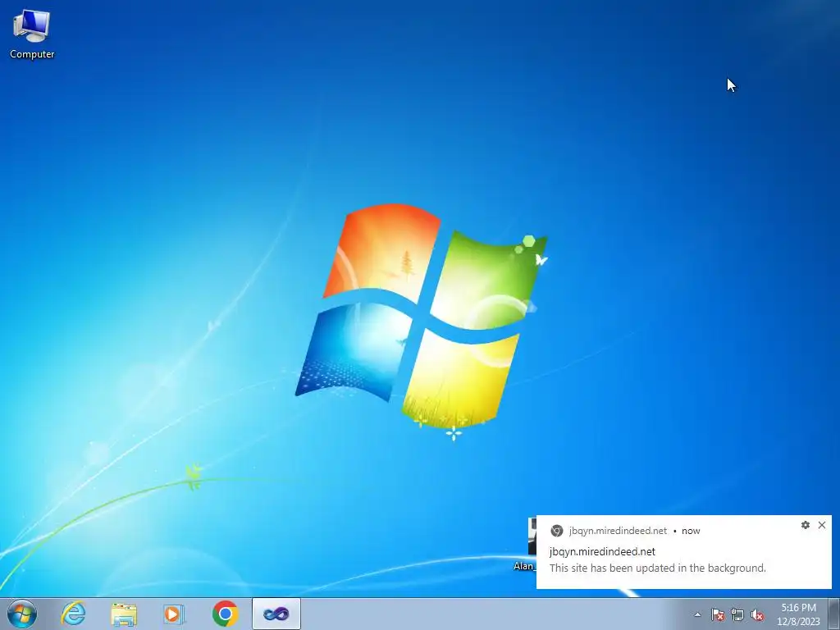Viewport: 840px width, 630px height.
Task: Show hidden system tray icons
Action: [x=697, y=614]
